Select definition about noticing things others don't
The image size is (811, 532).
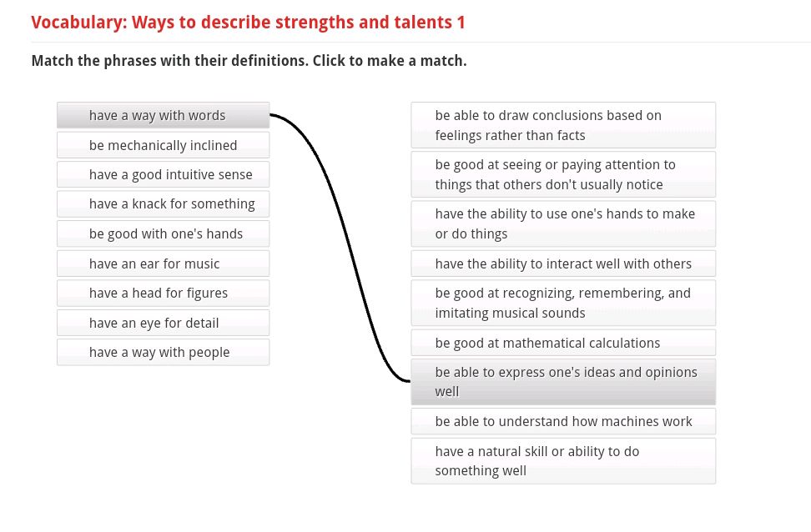[x=563, y=175]
